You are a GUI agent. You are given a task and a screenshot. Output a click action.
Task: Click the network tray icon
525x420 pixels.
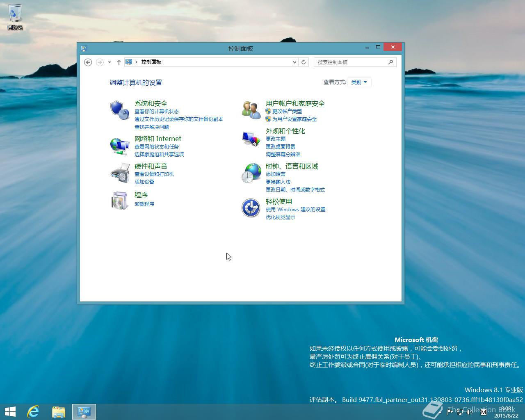click(460, 412)
